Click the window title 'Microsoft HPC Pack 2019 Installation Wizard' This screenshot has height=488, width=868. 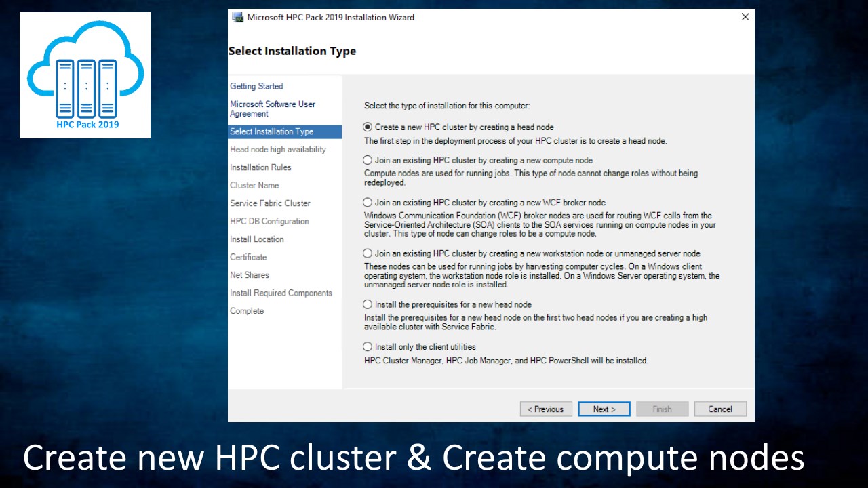click(x=331, y=18)
